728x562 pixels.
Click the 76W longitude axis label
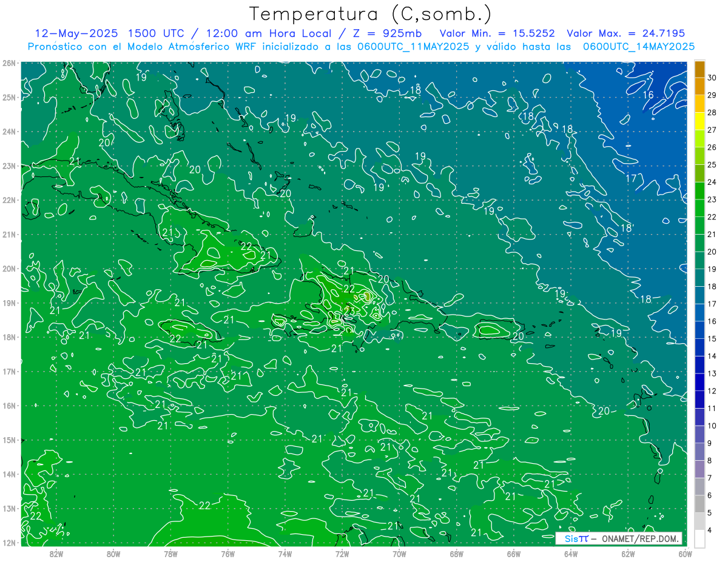click(x=228, y=554)
